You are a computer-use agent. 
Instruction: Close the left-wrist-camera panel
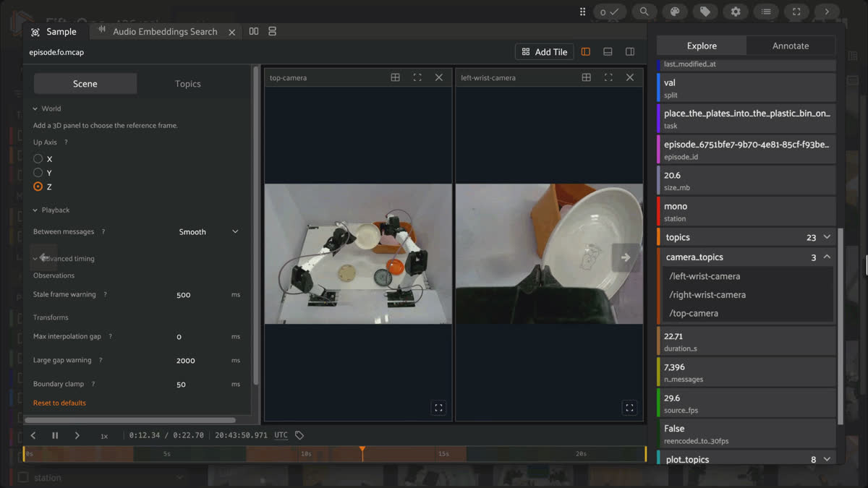click(630, 77)
